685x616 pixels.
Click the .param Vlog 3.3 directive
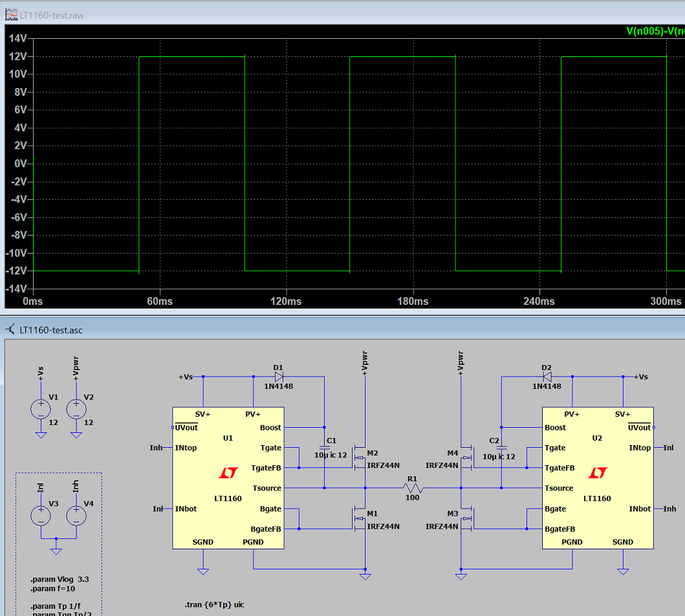click(60, 579)
